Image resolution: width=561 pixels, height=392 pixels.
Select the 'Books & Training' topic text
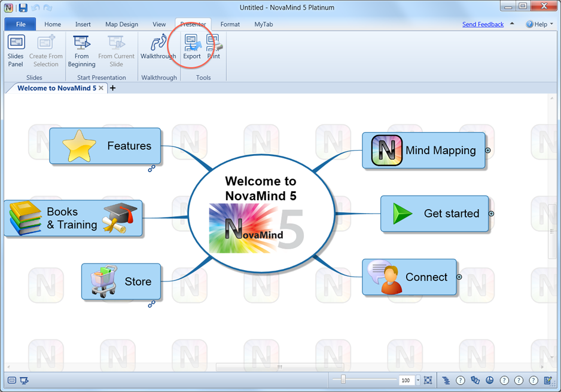(x=72, y=218)
